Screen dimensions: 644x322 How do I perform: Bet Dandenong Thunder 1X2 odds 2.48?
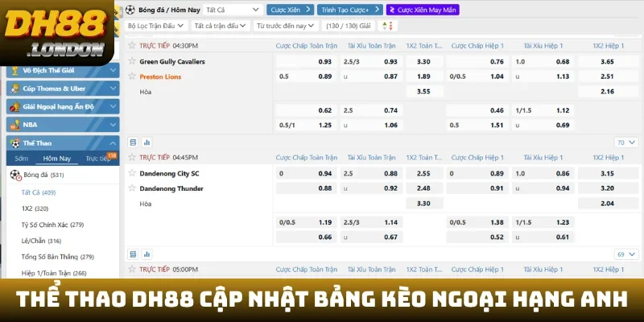pos(424,188)
